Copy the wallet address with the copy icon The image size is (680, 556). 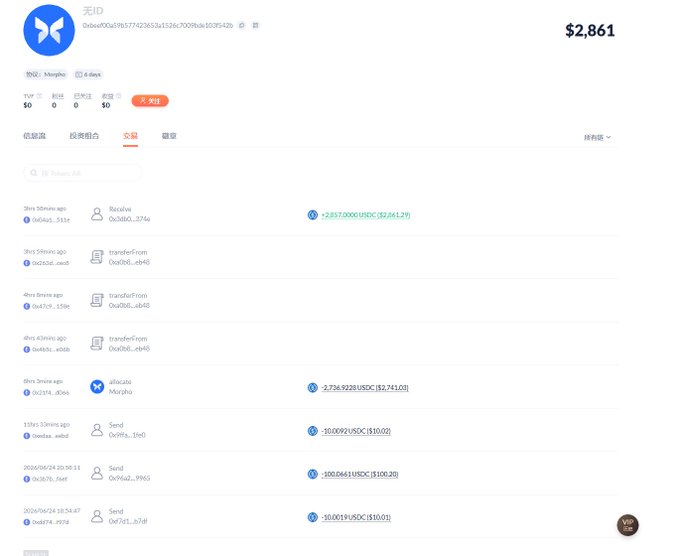click(x=242, y=25)
